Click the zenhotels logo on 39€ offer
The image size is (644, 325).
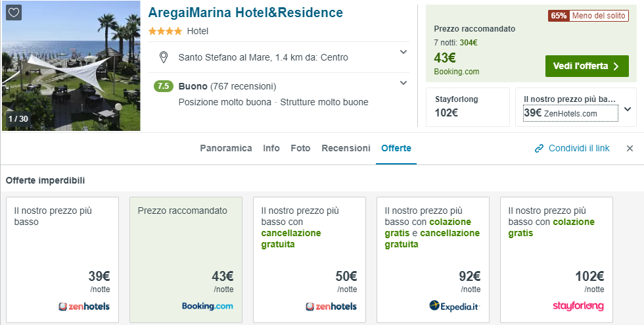[84, 306]
